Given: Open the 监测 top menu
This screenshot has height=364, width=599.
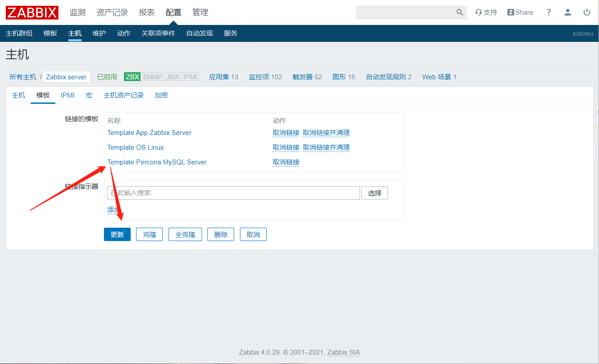Looking at the screenshot, I should click(78, 12).
